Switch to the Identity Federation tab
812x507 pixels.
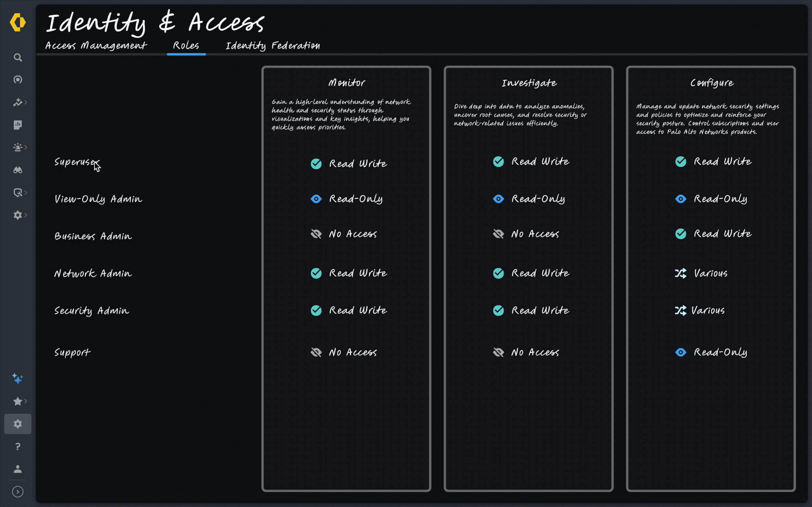click(x=273, y=45)
